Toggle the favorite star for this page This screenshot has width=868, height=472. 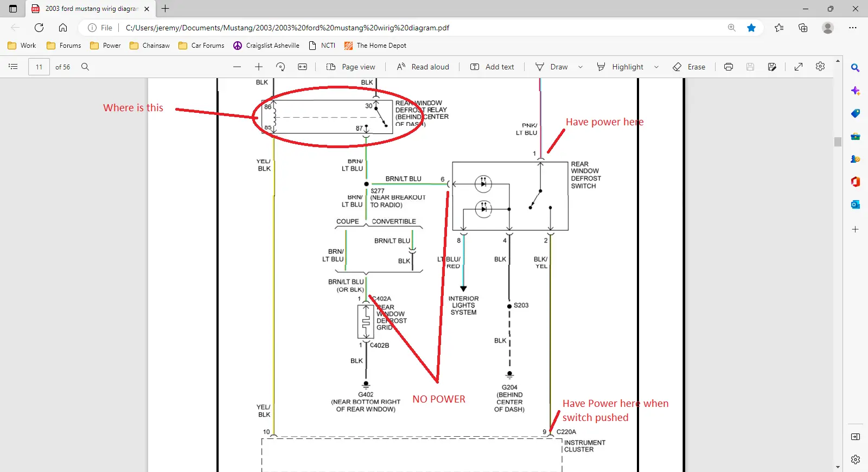(751, 28)
